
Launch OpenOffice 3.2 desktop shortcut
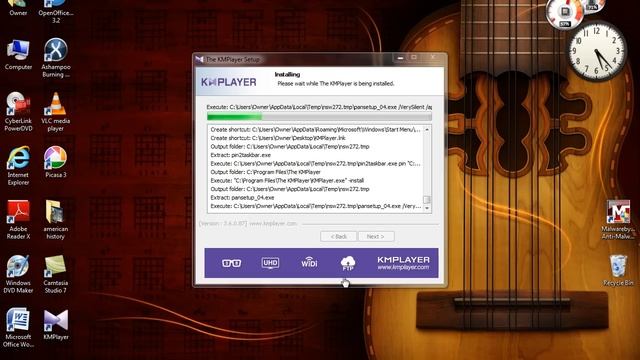(56, 11)
